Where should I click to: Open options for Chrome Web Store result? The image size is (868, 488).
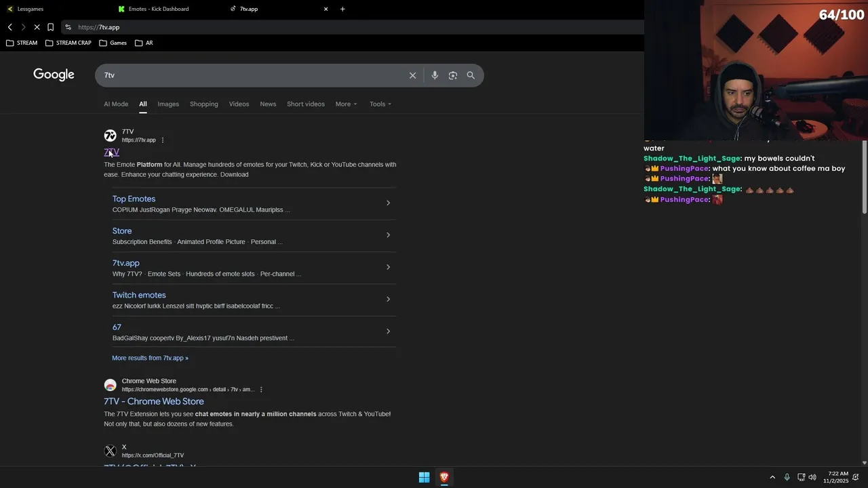[261, 390]
